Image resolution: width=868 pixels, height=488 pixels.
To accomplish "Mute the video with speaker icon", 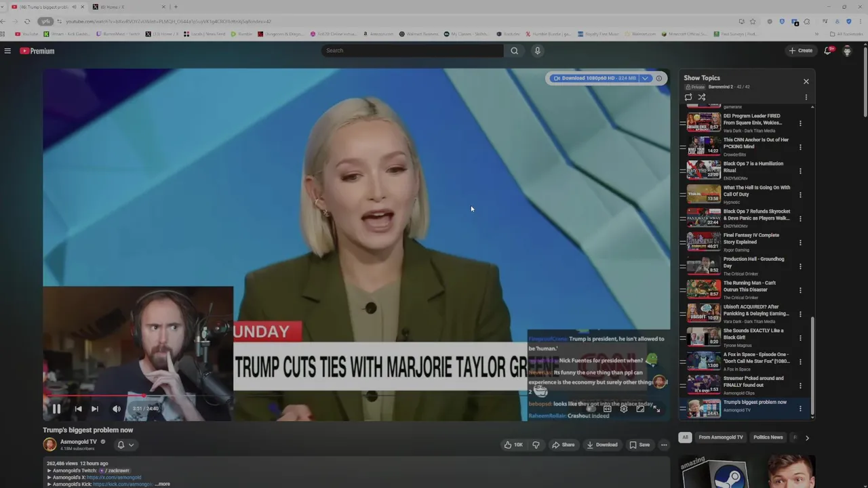I will pyautogui.click(x=117, y=409).
